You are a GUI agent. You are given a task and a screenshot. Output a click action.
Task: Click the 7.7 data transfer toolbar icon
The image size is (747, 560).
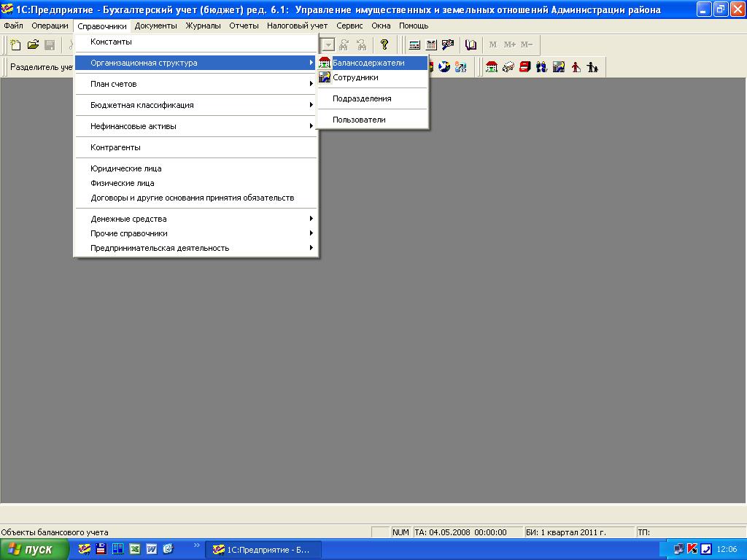point(461,67)
